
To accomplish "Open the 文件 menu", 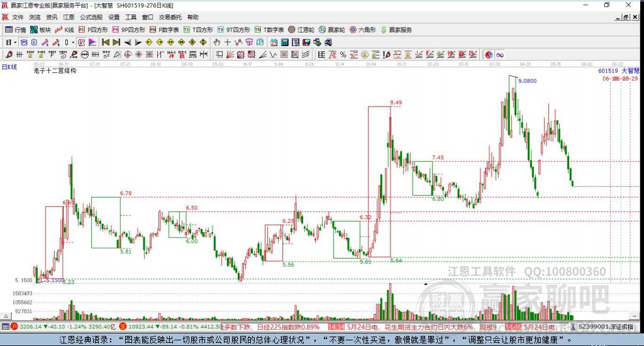I will point(18,17).
